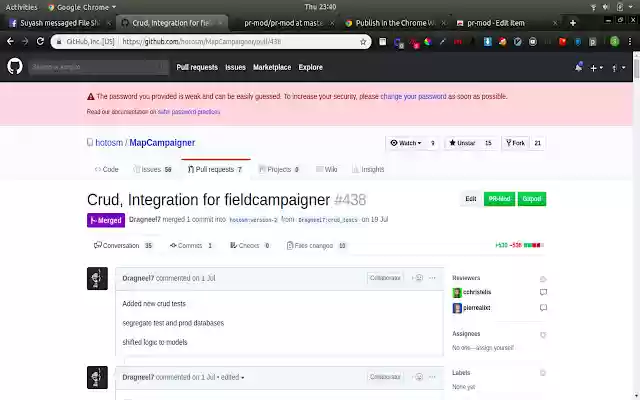Click the green button right of PR-Mod

[532, 199]
